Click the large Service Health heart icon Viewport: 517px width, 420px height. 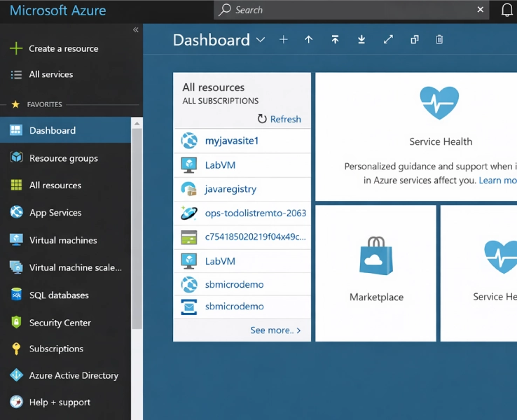[439, 103]
